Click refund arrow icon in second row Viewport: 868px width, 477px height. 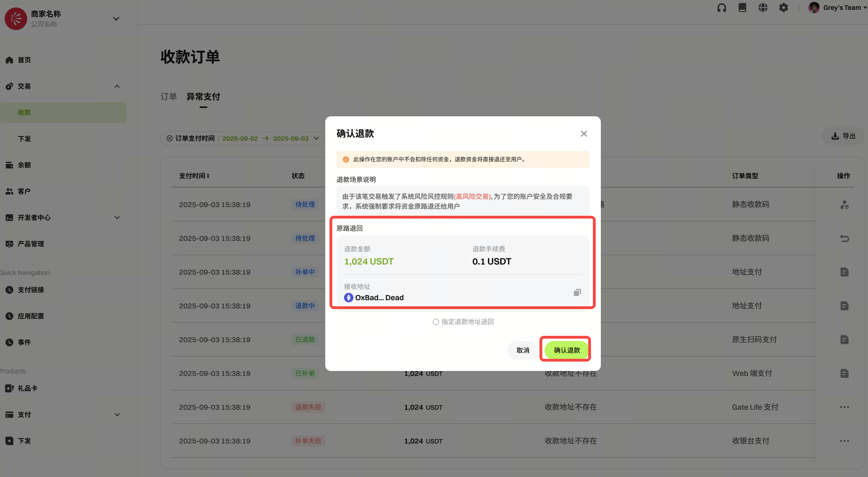coord(844,238)
